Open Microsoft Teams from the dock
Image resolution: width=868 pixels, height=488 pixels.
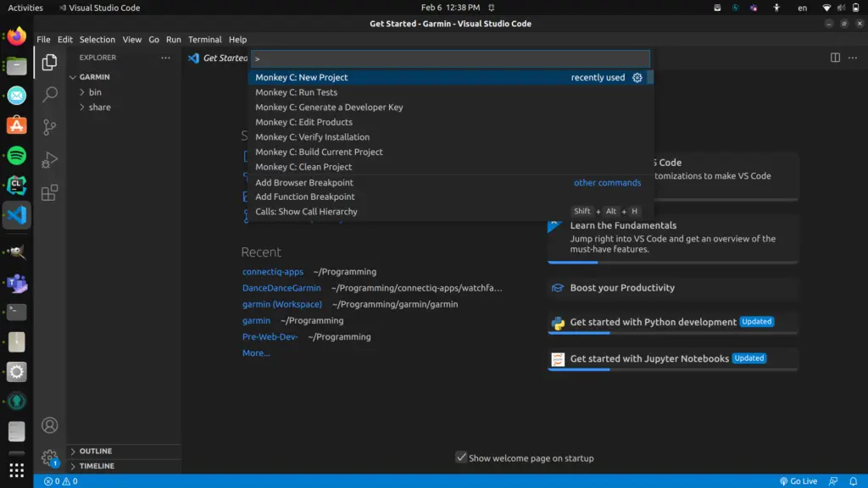(x=17, y=283)
